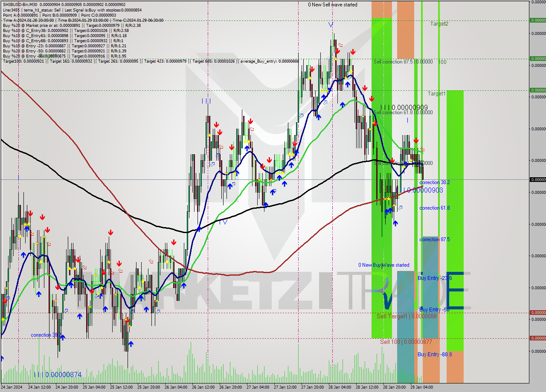Select the 'Buy %10 @ C_Entry38' line
Screen dimensions: 546x392
[x=66, y=30]
